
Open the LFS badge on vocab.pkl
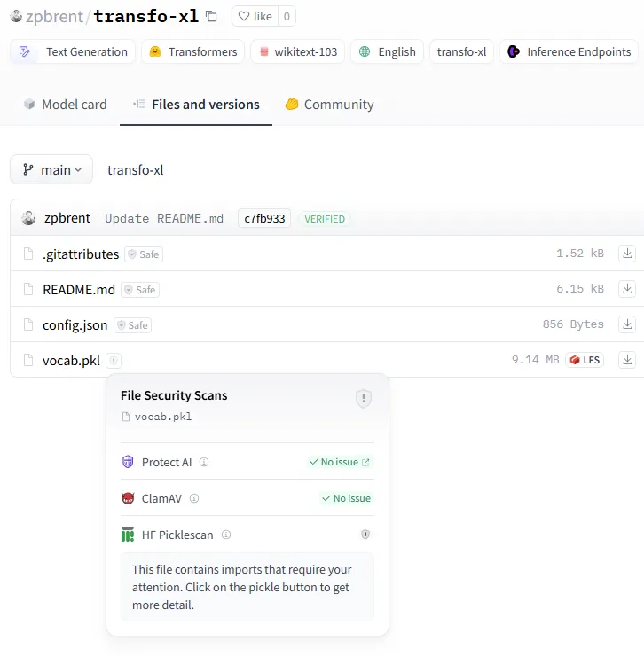tap(585, 360)
